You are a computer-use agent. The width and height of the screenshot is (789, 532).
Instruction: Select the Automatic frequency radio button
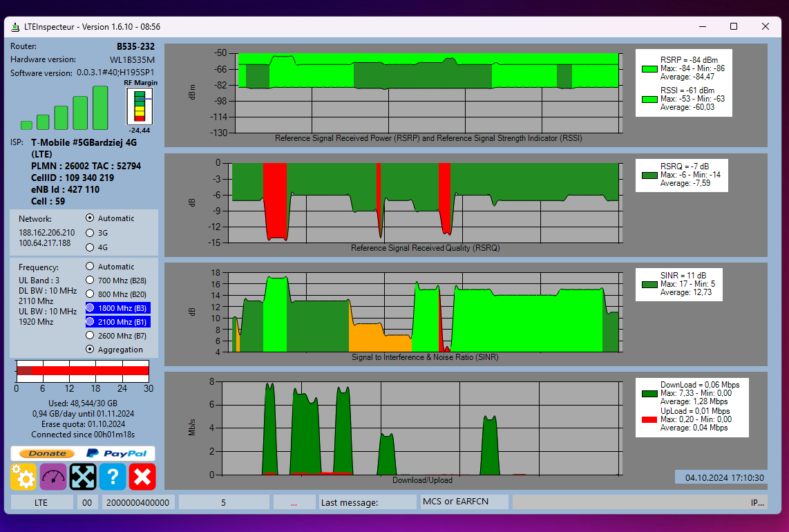click(90, 266)
